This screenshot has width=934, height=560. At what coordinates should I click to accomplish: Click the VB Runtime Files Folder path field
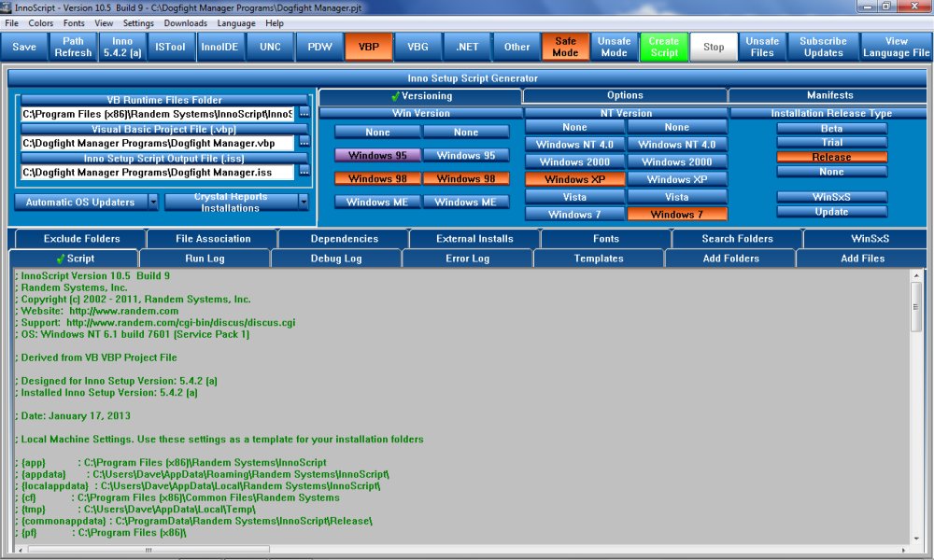pyautogui.click(x=157, y=114)
